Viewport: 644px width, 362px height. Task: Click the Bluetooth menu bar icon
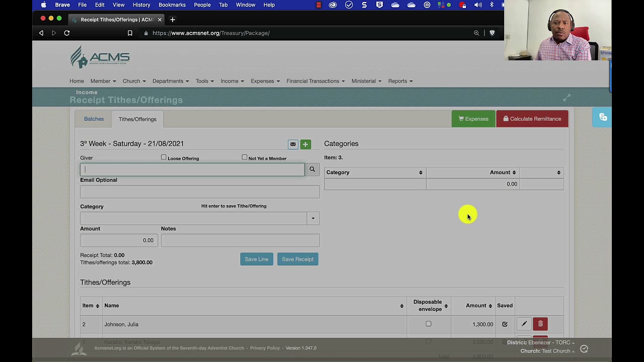pyautogui.click(x=492, y=5)
